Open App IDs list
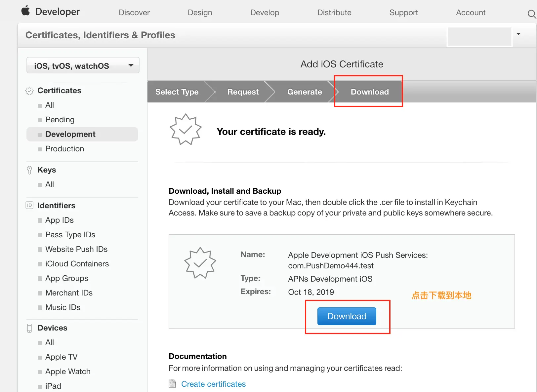This screenshot has width=537, height=392. (60, 220)
